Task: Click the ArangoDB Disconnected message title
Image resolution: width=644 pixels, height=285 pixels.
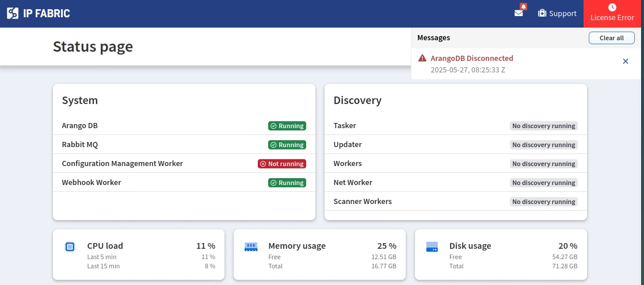Action: 471,58
